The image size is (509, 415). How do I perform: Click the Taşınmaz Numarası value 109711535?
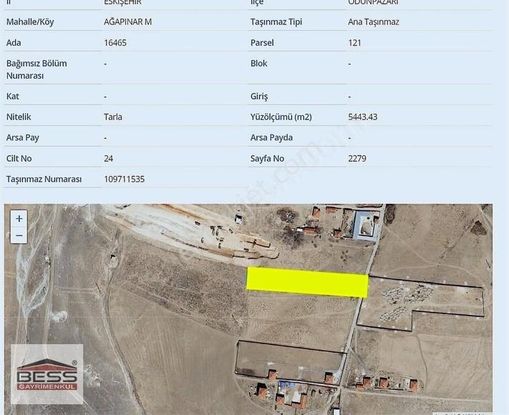[x=124, y=179]
